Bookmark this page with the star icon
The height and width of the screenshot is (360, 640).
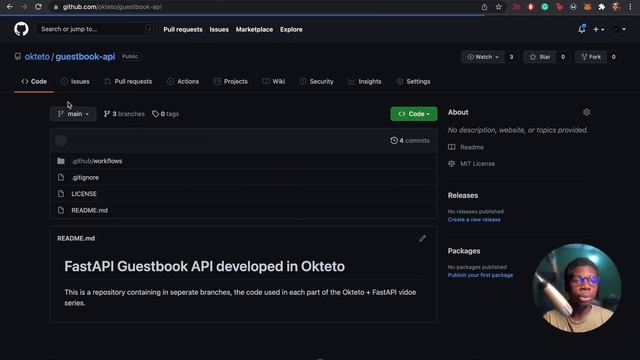pos(498,7)
